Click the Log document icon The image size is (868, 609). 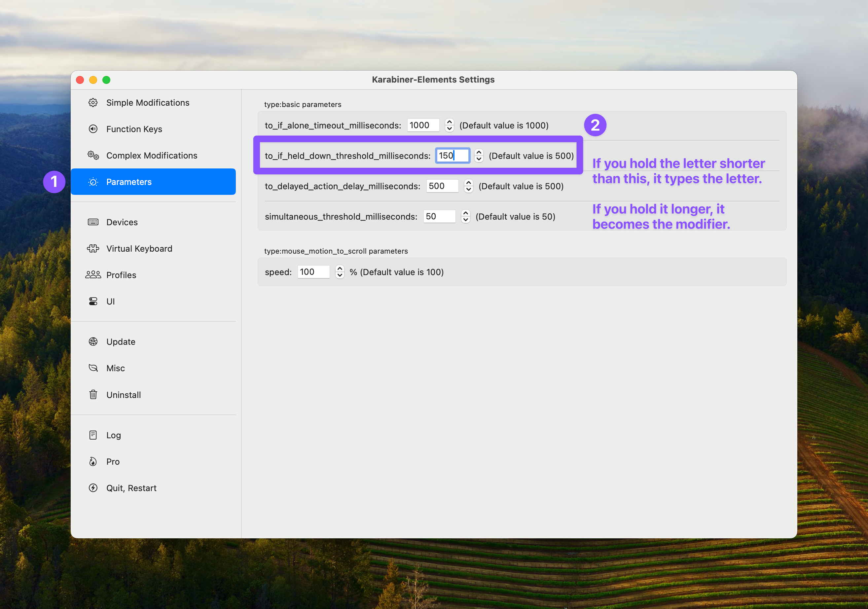pyautogui.click(x=93, y=435)
